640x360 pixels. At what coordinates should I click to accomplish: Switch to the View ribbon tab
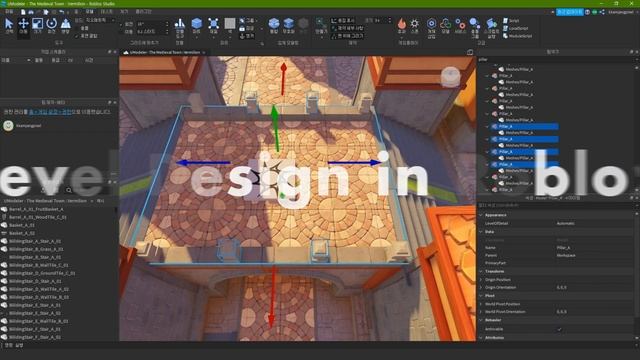(124, 12)
